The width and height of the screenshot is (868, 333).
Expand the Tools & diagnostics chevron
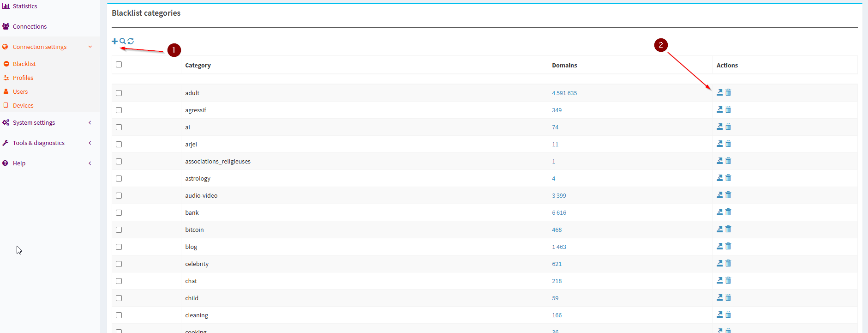tap(90, 143)
